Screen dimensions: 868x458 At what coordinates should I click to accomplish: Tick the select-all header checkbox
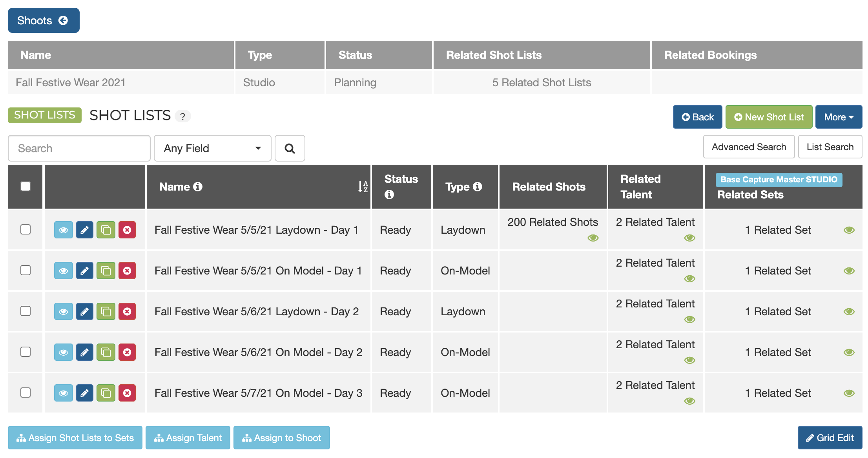click(x=26, y=186)
